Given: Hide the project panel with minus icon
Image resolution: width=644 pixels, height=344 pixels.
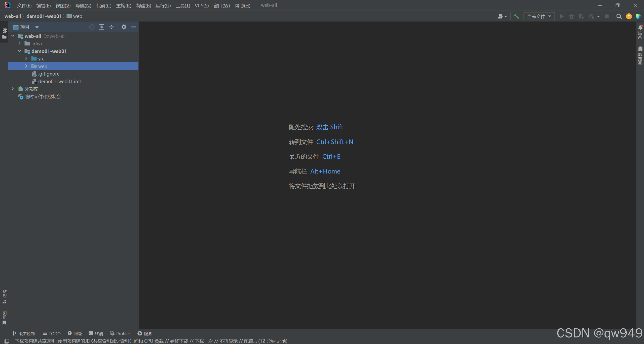Looking at the screenshot, I should [134, 27].
